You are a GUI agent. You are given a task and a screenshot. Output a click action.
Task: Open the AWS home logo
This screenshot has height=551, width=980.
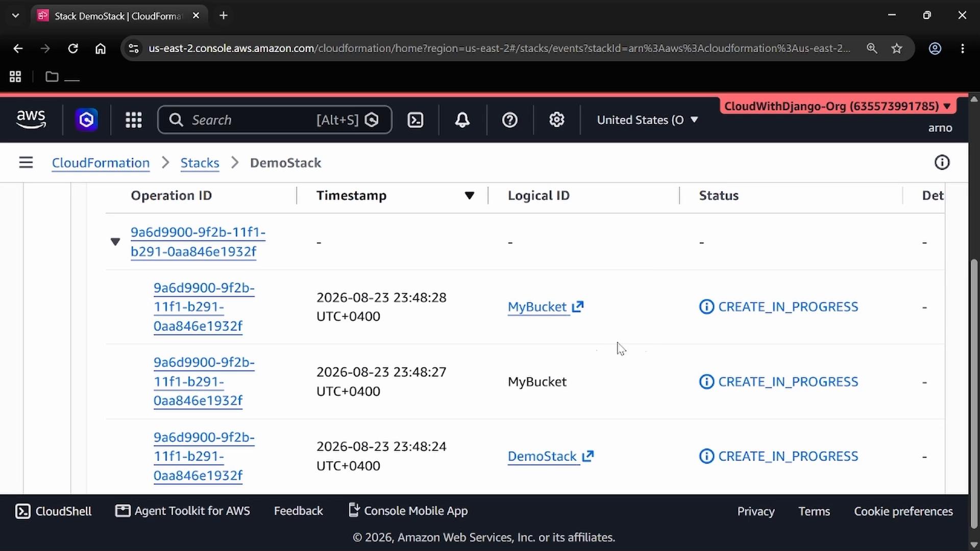(31, 120)
